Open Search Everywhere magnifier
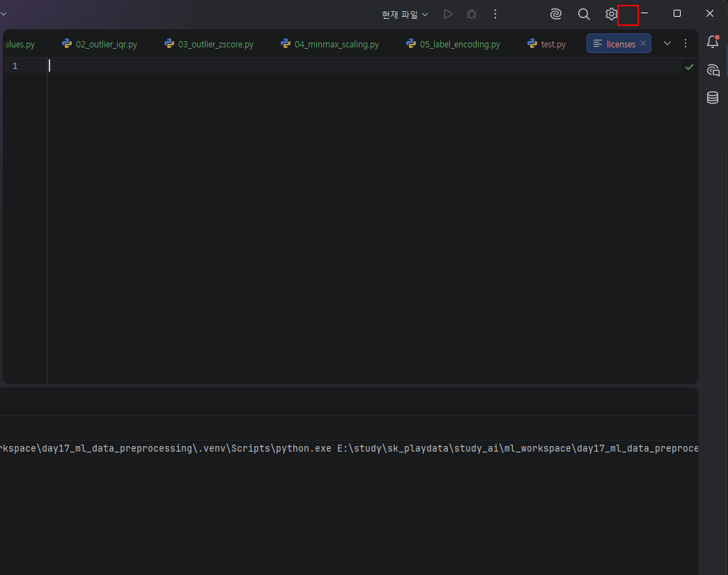728x575 pixels. (x=584, y=15)
